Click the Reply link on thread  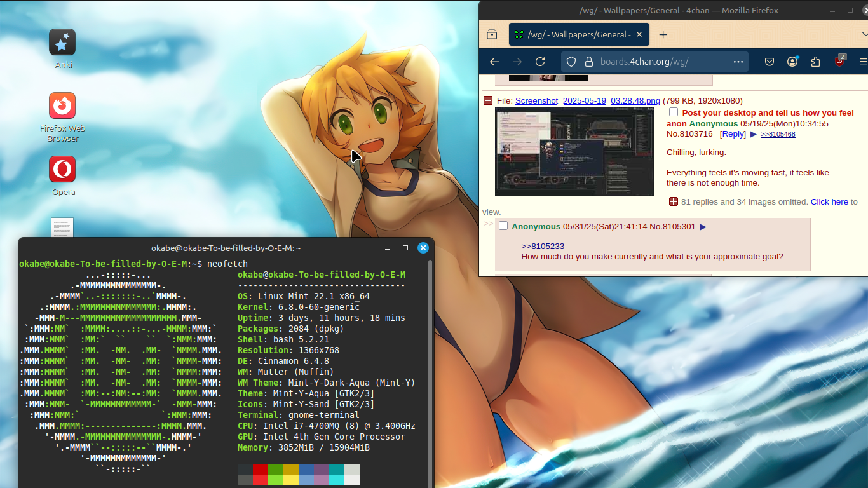click(733, 133)
